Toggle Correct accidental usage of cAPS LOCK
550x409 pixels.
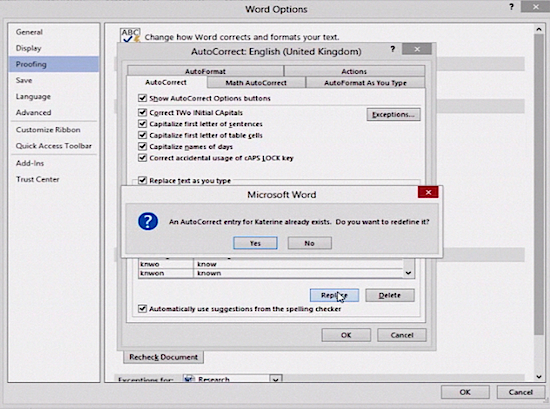(142, 157)
